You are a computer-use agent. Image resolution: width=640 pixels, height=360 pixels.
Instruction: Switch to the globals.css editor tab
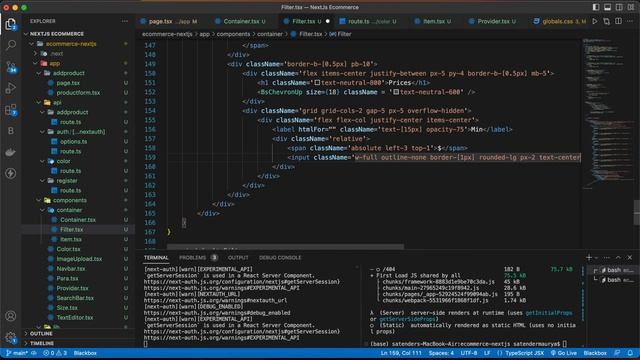tap(559, 21)
